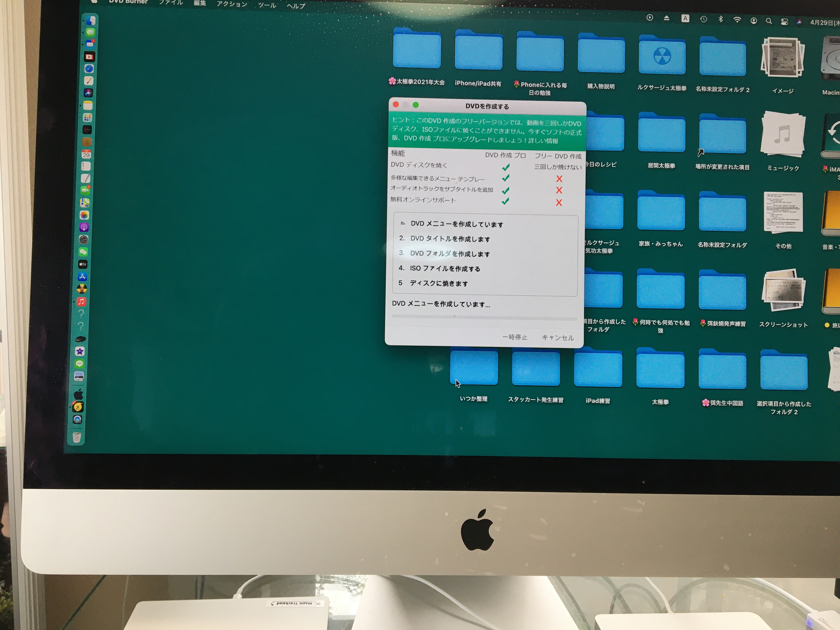840x630 pixels.
Task: Open Maps from the Dock
Action: coord(85,203)
